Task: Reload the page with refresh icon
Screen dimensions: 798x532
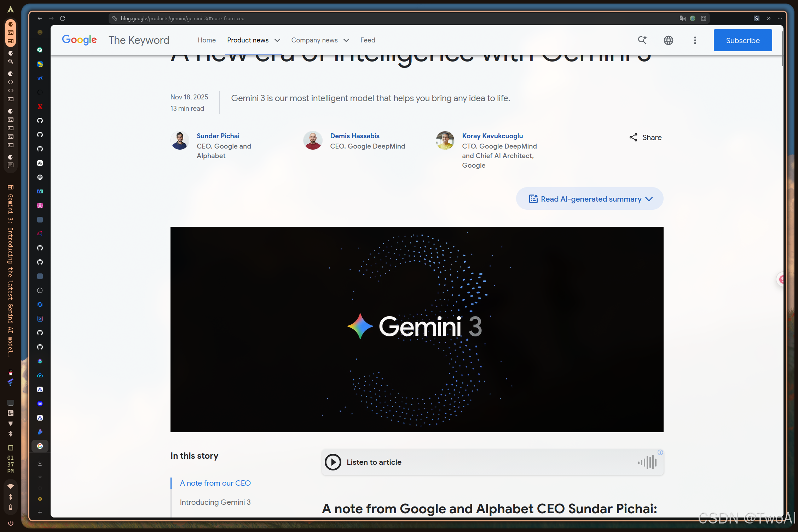Action: (x=63, y=18)
